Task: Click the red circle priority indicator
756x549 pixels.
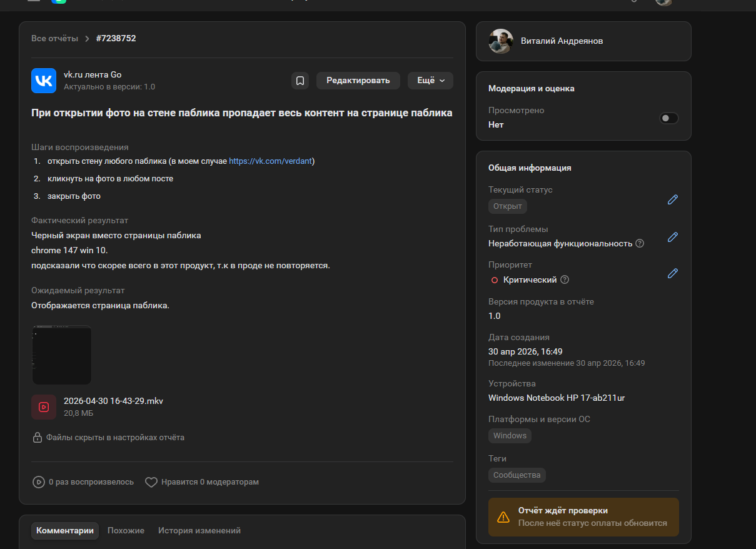Action: click(495, 280)
